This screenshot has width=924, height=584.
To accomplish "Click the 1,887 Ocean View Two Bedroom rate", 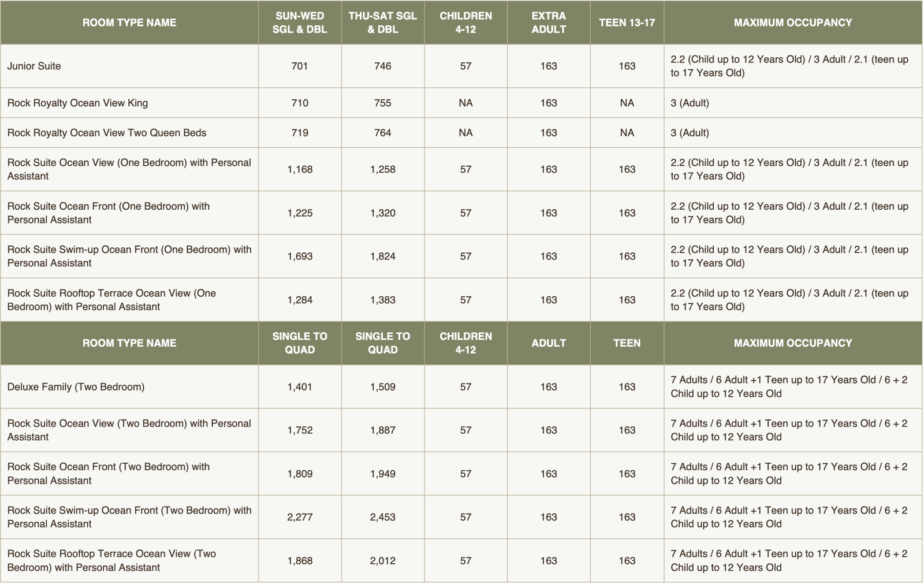I will [x=383, y=430].
